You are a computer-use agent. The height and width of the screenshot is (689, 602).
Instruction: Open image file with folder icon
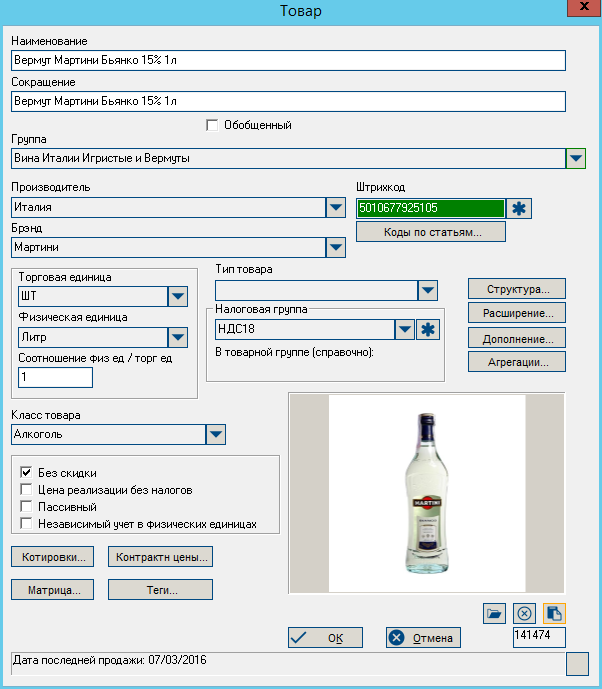click(x=494, y=613)
